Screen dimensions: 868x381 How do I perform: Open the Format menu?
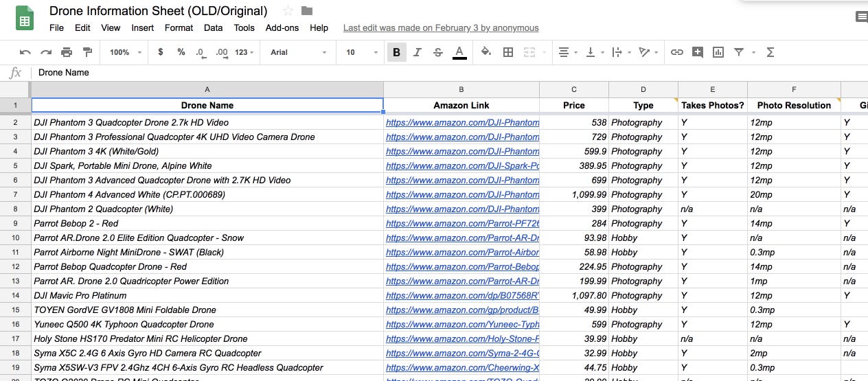179,28
